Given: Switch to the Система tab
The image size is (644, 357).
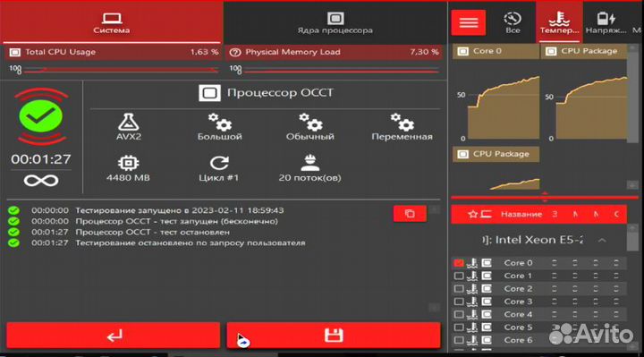Looking at the screenshot, I should click(x=111, y=22).
